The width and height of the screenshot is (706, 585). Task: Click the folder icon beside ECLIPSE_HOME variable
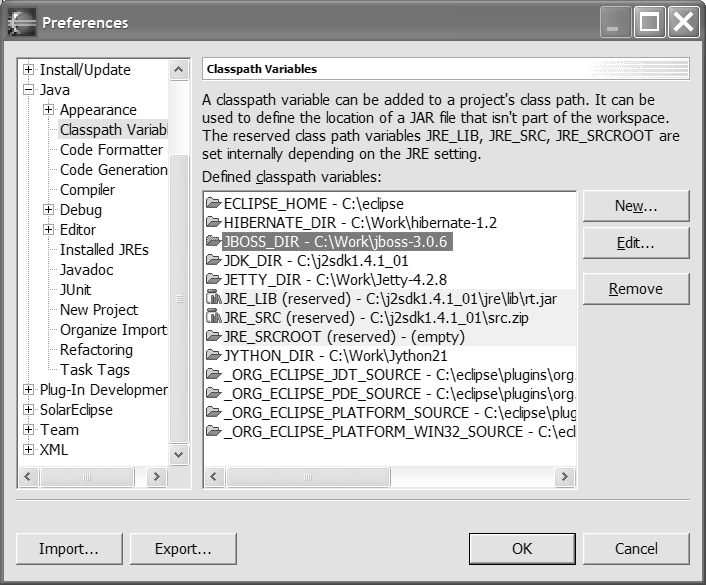click(x=213, y=203)
